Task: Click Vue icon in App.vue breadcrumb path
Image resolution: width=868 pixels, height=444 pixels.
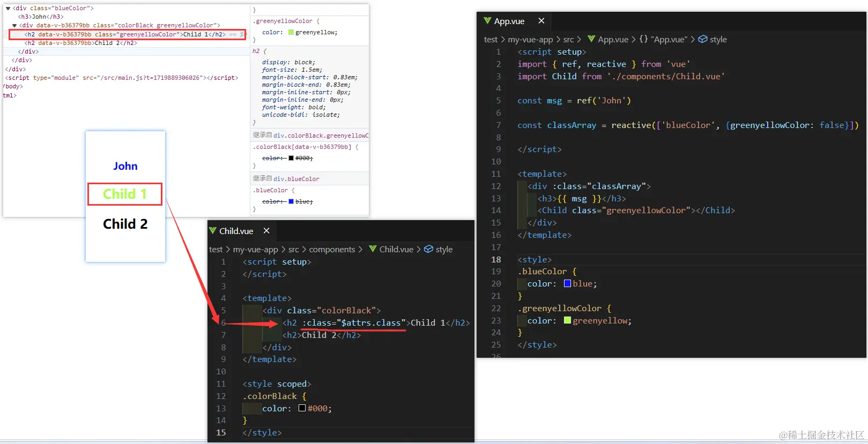Action: [x=591, y=39]
